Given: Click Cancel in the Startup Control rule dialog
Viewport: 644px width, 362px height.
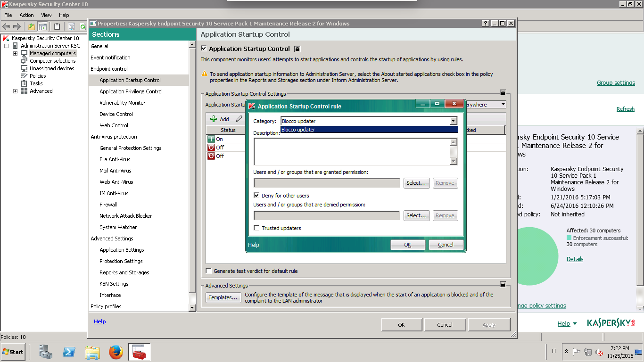Looking at the screenshot, I should pyautogui.click(x=446, y=245).
